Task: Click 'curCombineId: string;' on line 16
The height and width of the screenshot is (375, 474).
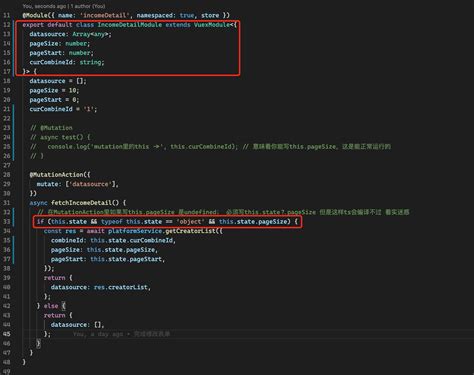Action: click(x=67, y=62)
